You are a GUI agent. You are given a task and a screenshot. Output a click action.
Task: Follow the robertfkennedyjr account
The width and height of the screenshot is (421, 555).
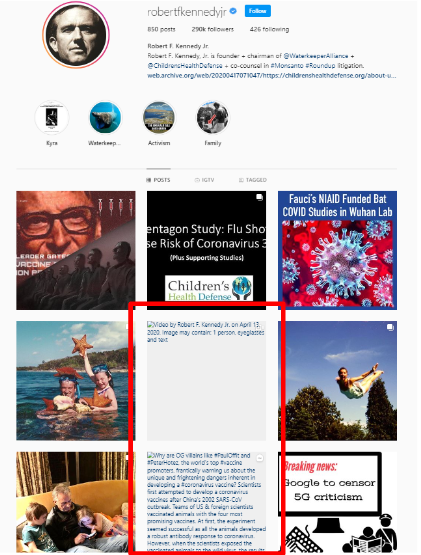coord(257,11)
